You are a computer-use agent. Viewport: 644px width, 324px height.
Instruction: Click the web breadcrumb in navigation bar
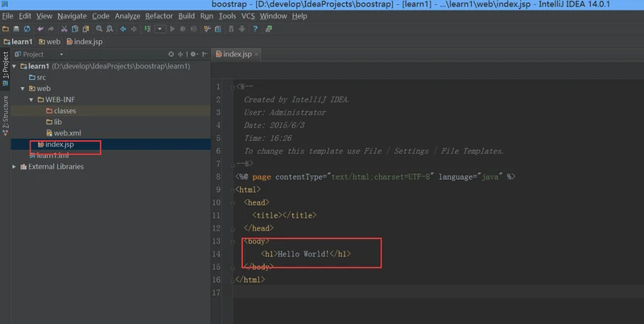(50, 42)
